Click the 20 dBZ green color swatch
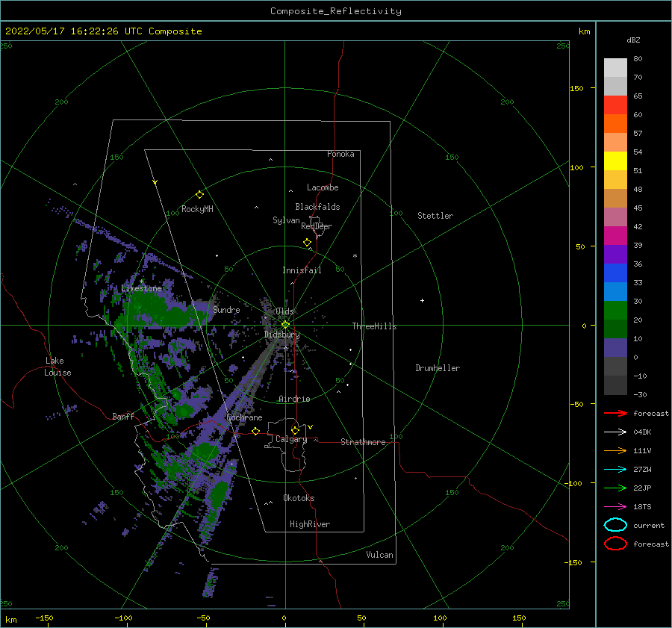This screenshot has width=672, height=628. click(615, 329)
